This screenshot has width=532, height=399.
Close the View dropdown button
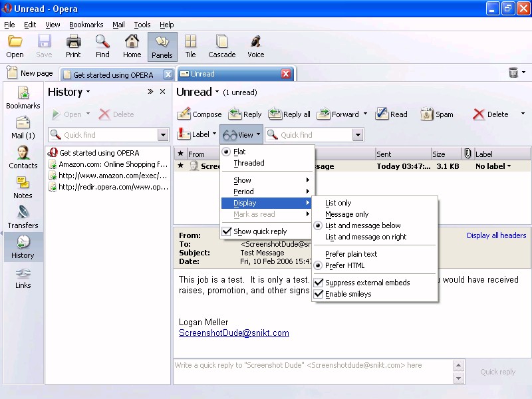coord(241,135)
